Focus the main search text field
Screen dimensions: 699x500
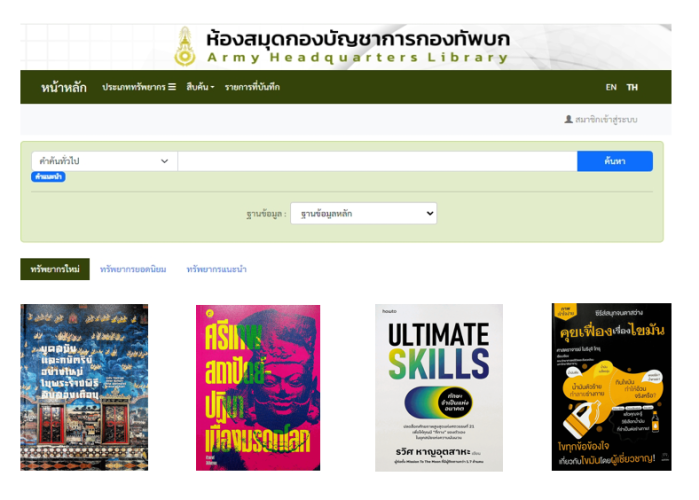pos(377,161)
